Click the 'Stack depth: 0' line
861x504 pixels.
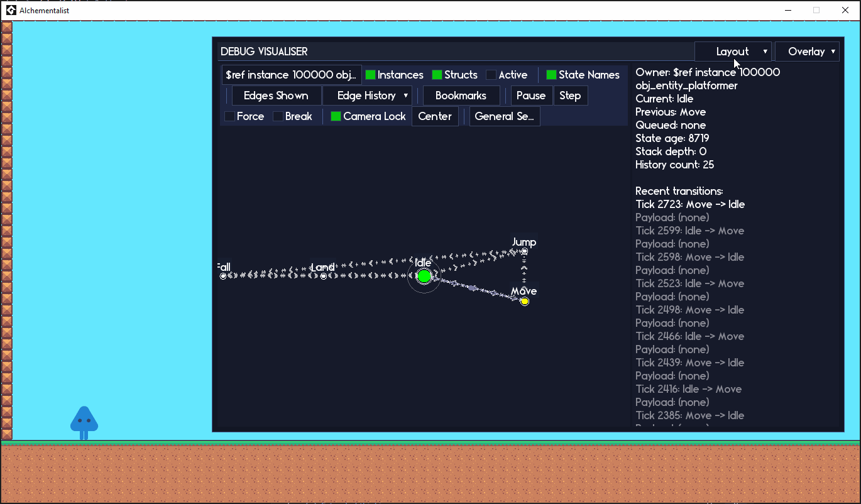671,151
